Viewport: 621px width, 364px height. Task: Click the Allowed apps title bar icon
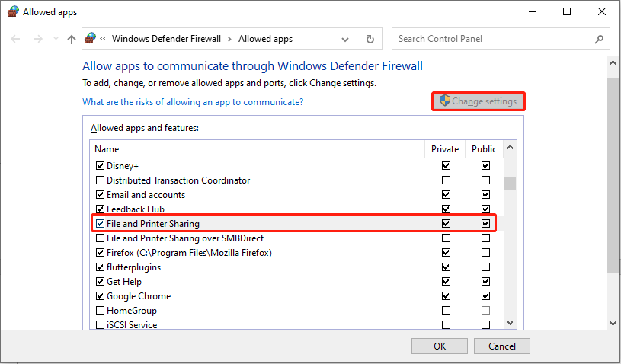click(x=11, y=12)
